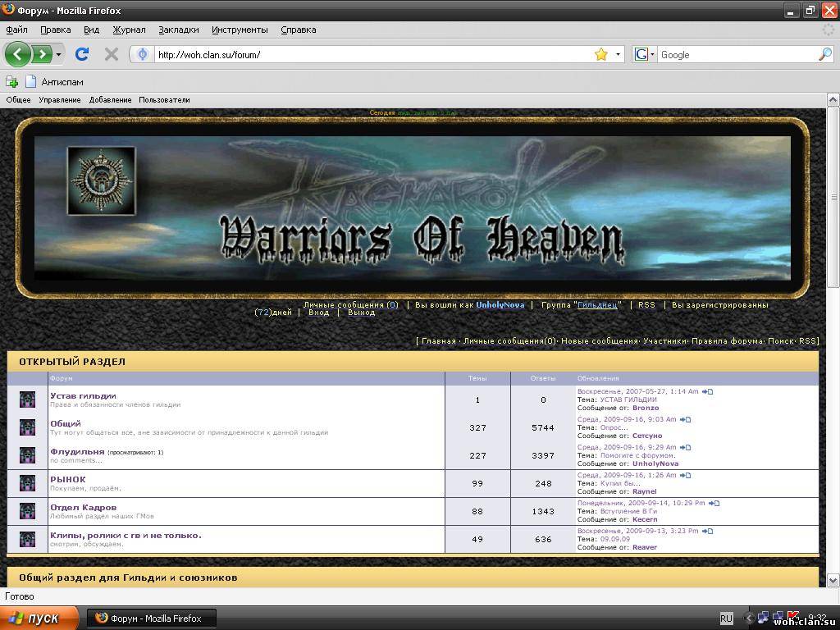Bookmark the page using the star icon
Image resolution: width=840 pixels, height=630 pixels.
point(600,54)
